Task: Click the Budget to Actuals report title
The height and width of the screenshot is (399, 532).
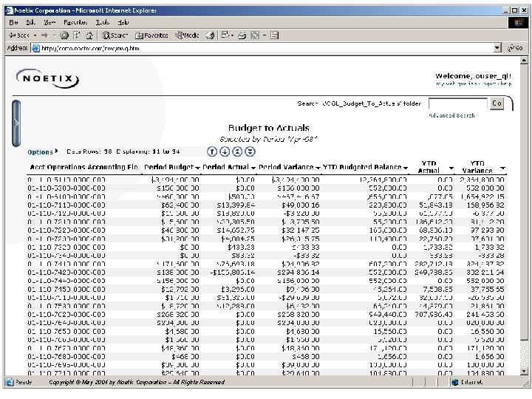Action: pyautogui.click(x=268, y=128)
